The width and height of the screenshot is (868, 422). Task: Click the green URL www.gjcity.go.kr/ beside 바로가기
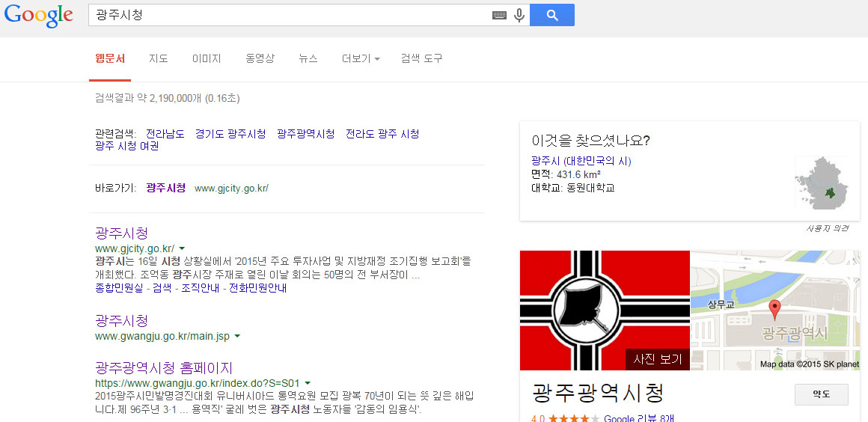click(x=231, y=189)
